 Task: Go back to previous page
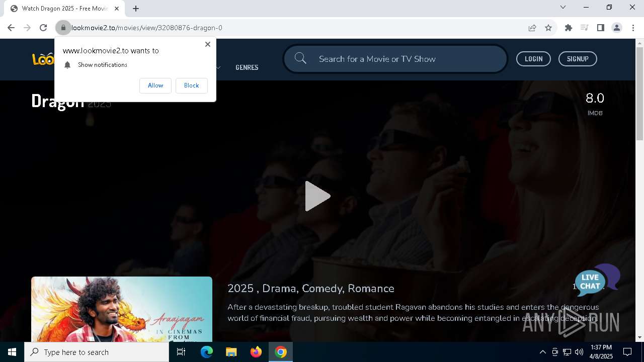click(x=11, y=28)
